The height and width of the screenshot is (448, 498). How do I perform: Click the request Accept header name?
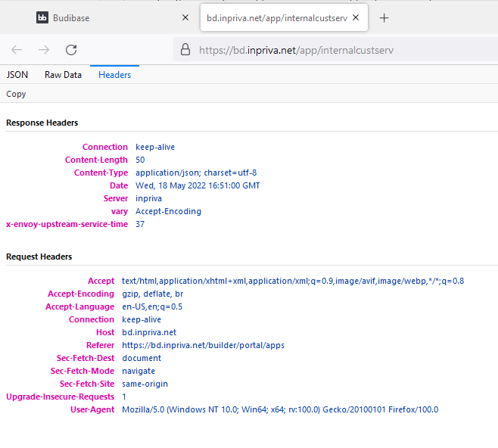coord(101,281)
